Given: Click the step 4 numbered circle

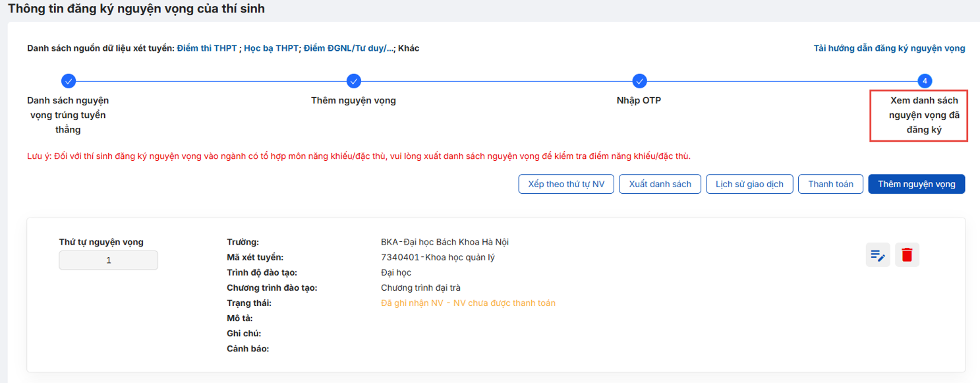Looking at the screenshot, I should tap(925, 81).
